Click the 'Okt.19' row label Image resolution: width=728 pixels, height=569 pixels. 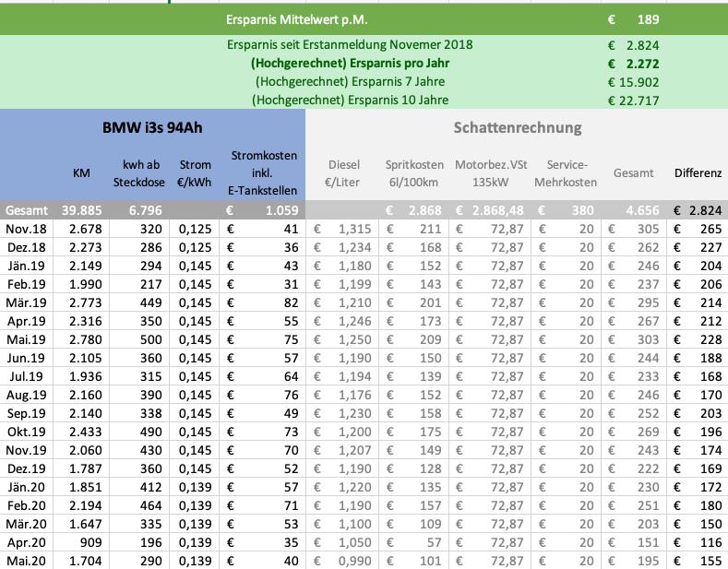[26, 432]
